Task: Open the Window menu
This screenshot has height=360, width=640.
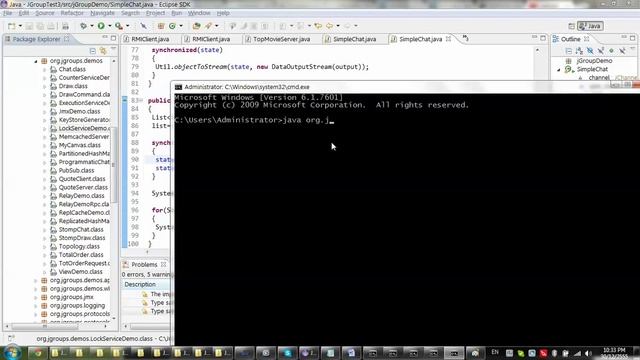Action: pos(199,13)
